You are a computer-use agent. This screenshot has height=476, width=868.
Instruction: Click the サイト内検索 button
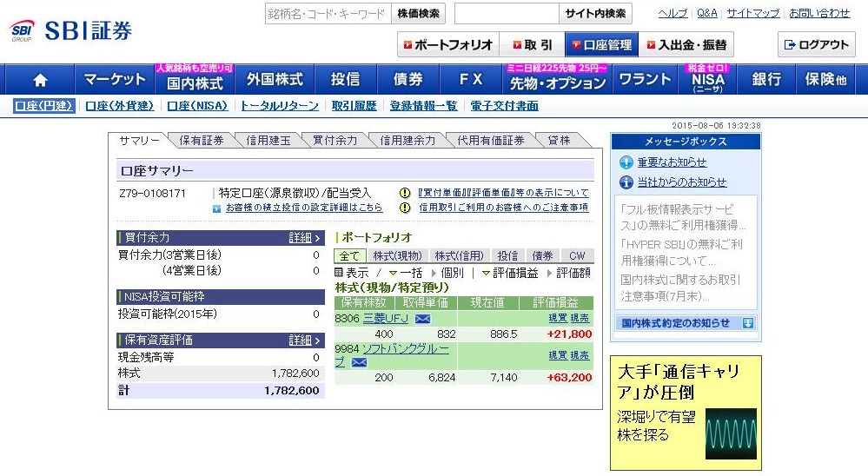point(596,13)
